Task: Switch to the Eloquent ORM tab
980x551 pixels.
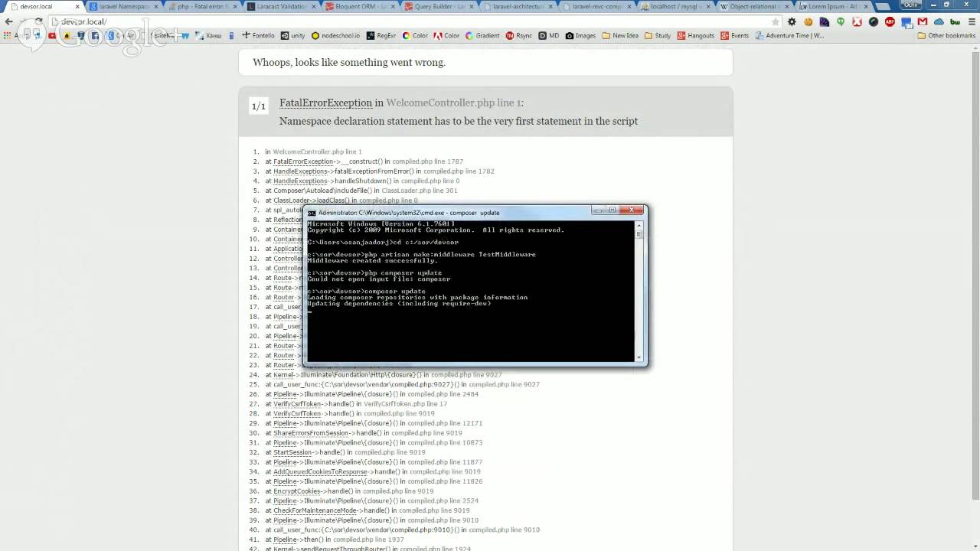Action: 360,7
